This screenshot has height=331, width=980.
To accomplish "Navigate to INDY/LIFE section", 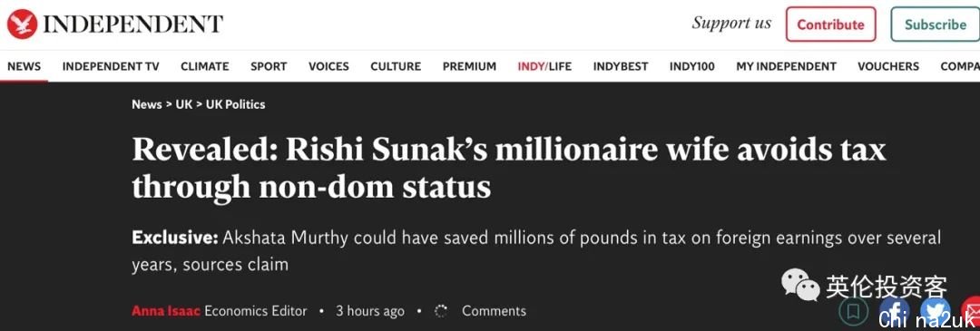I will (544, 66).
